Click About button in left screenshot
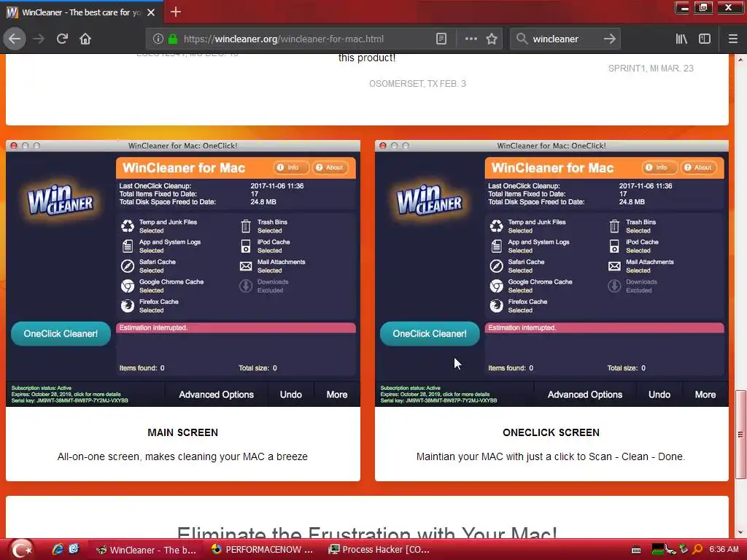Viewport: 747px width, 560px height. point(330,168)
